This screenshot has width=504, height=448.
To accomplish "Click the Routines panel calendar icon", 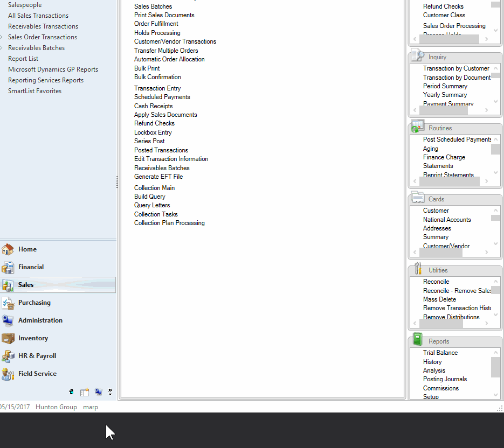I will tap(417, 127).
